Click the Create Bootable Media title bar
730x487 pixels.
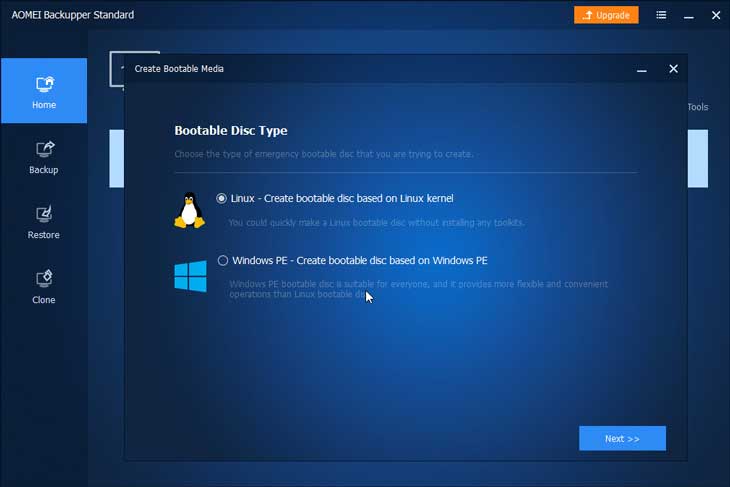[380, 69]
